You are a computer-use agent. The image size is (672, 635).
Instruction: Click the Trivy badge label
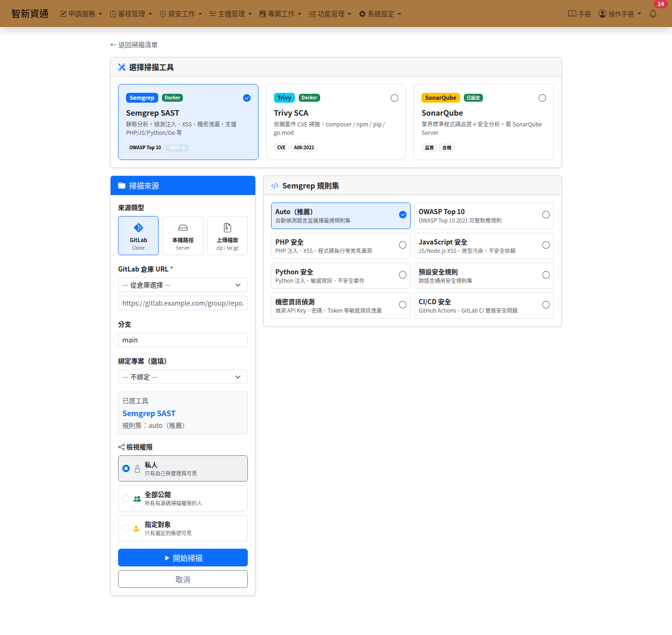tap(284, 98)
